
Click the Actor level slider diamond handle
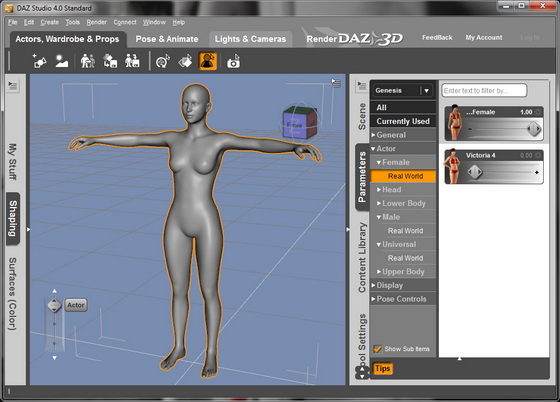(x=54, y=306)
